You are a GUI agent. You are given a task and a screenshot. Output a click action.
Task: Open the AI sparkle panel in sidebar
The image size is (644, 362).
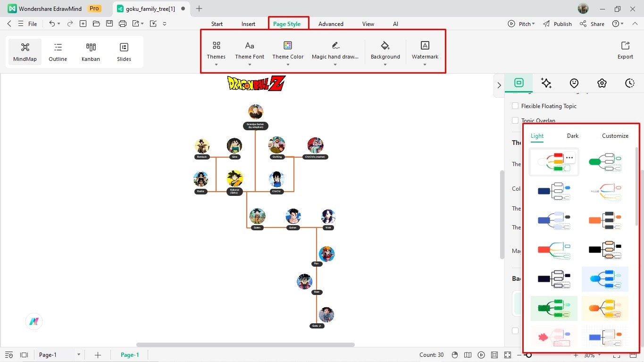tap(546, 83)
